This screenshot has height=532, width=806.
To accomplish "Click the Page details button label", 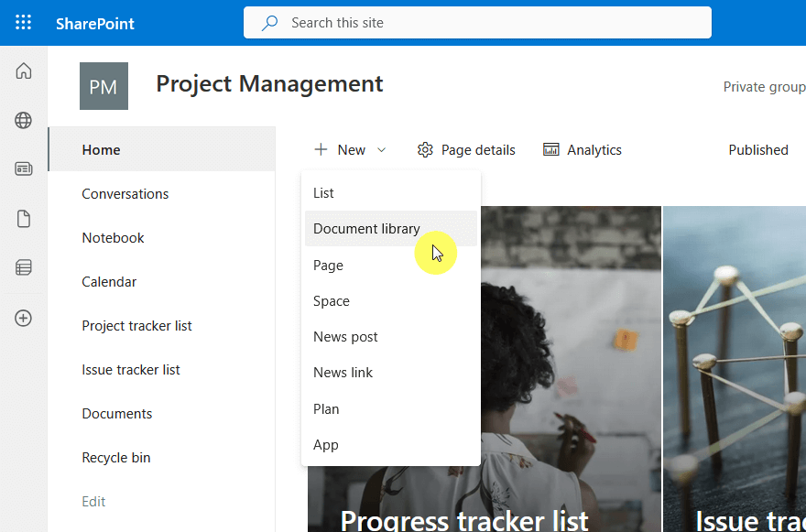I will pyautogui.click(x=478, y=149).
